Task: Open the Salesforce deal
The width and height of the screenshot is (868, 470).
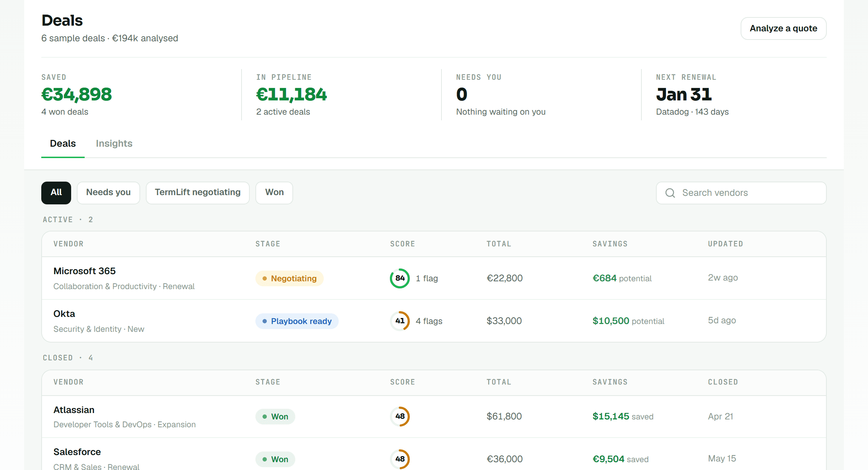Action: pyautogui.click(x=434, y=455)
